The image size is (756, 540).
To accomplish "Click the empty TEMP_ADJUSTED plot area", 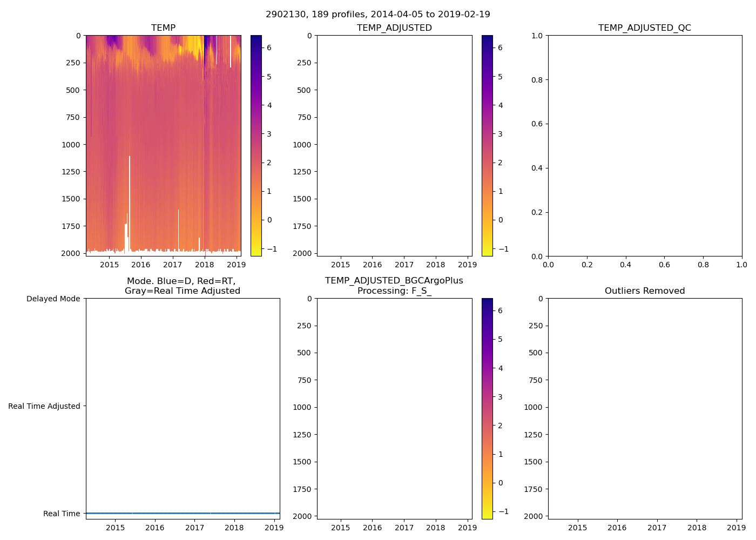I will [394, 146].
